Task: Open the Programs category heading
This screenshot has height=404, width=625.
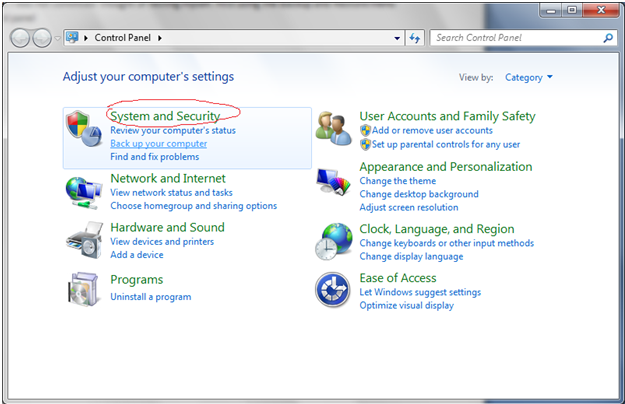Action: tap(137, 280)
